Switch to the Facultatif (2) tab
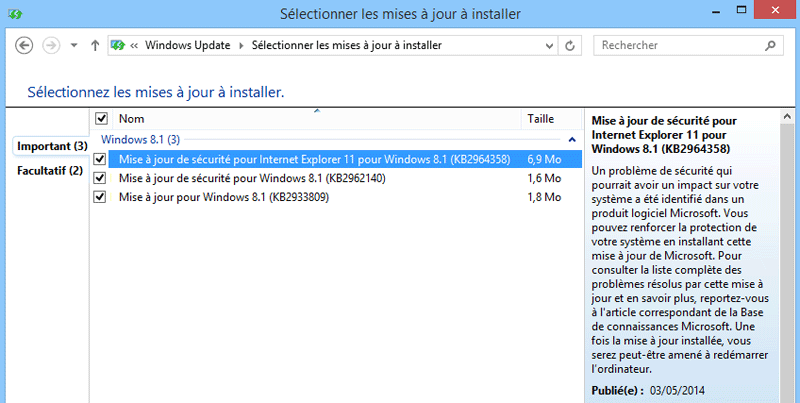This screenshot has height=403, width=800. 49,171
